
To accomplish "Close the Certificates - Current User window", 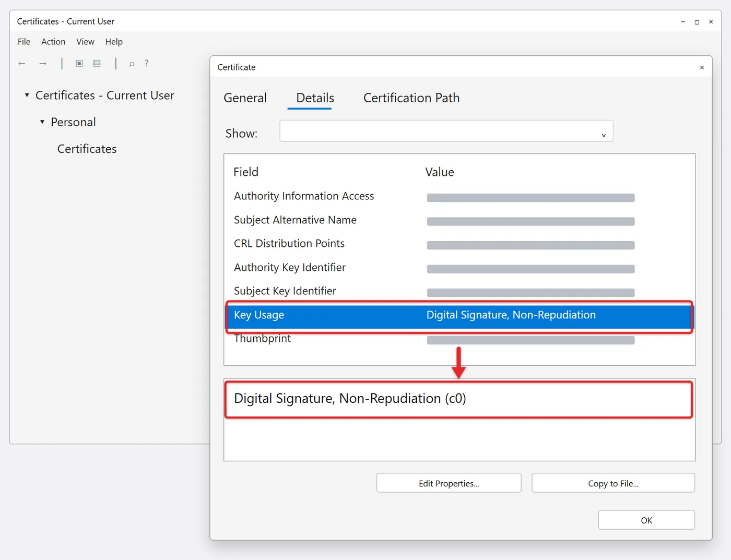I will coord(711,22).
